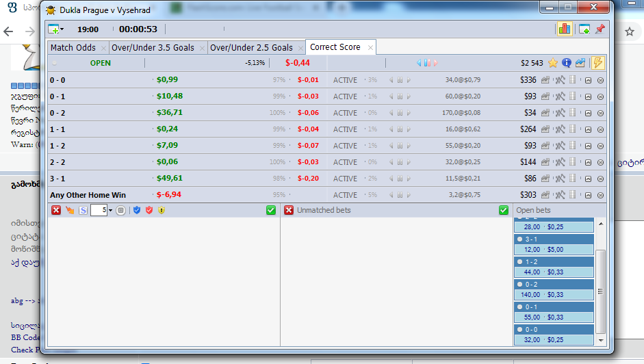Click the tools icon in 0 - 0 row
644x364 pixels.
coord(561,80)
